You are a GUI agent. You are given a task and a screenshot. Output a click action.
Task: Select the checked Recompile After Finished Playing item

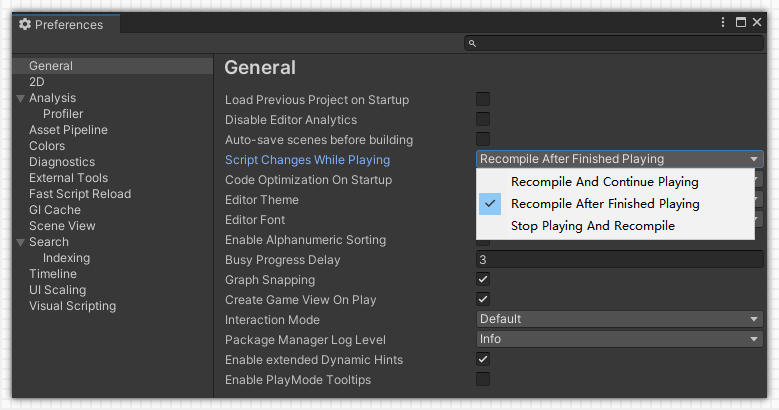604,204
